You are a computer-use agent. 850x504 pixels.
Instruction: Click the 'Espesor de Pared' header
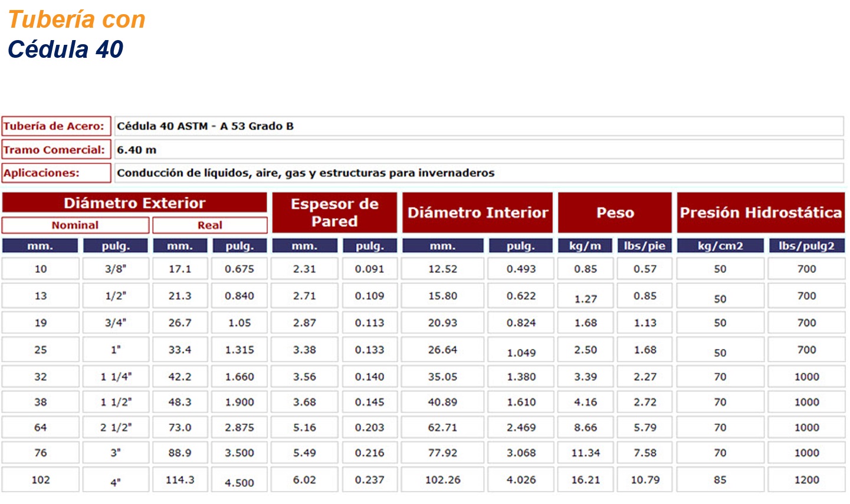click(334, 212)
